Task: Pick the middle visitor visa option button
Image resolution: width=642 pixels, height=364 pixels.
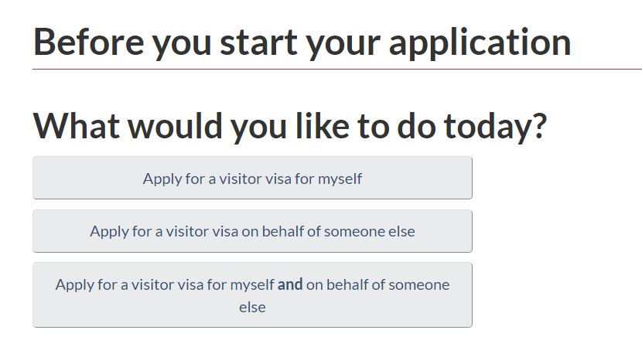Action: point(252,231)
